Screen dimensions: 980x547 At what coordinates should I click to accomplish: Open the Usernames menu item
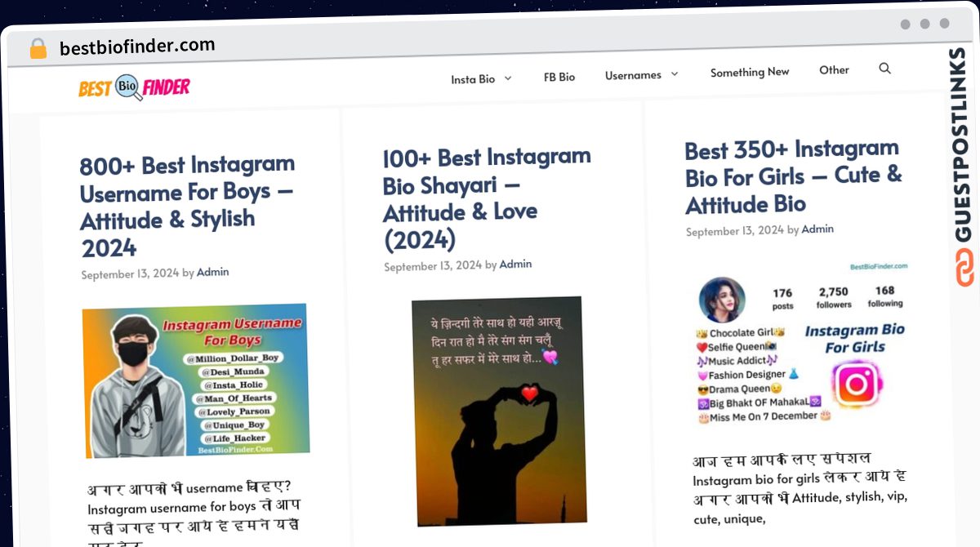pyautogui.click(x=633, y=75)
